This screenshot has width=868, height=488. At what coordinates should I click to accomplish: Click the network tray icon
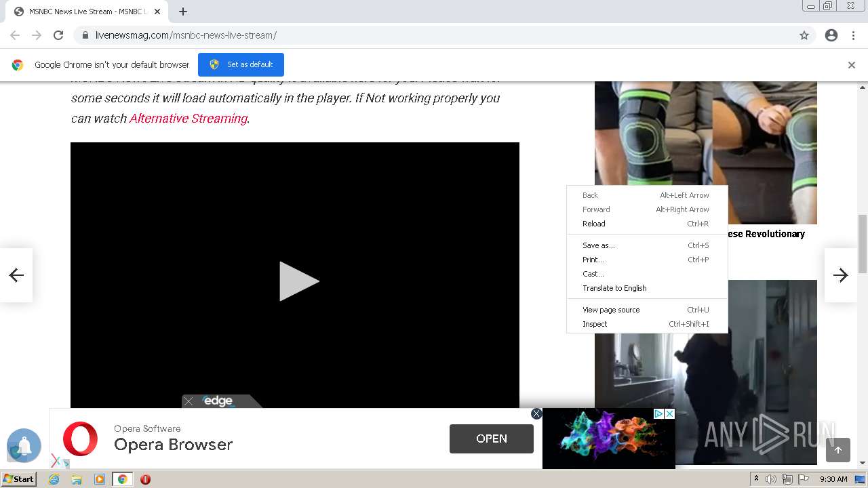pos(787,479)
